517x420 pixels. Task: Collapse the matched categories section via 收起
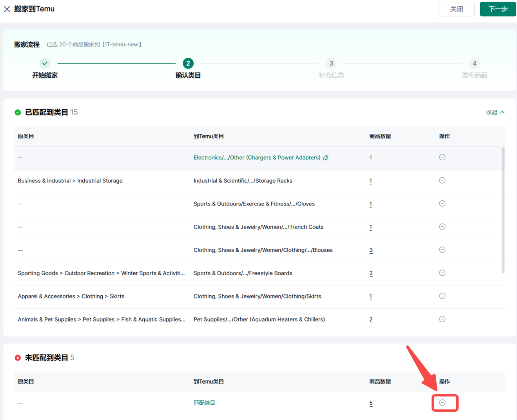495,113
